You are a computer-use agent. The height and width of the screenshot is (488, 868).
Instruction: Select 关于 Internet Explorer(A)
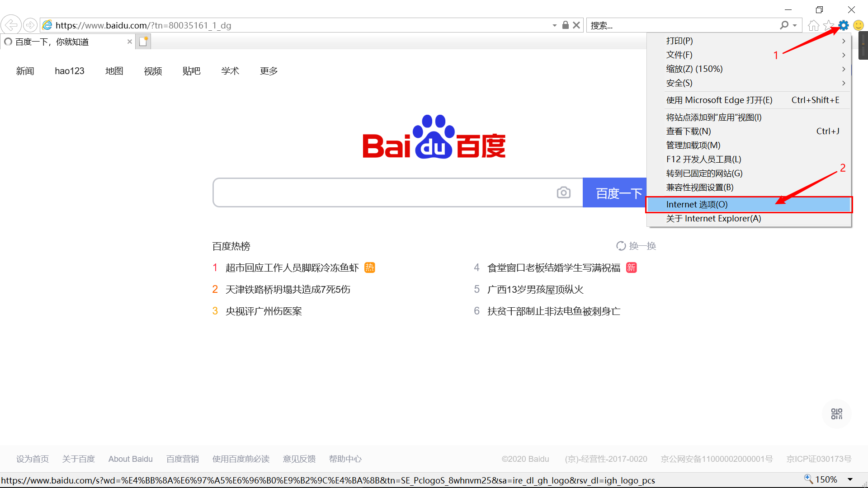750,218
